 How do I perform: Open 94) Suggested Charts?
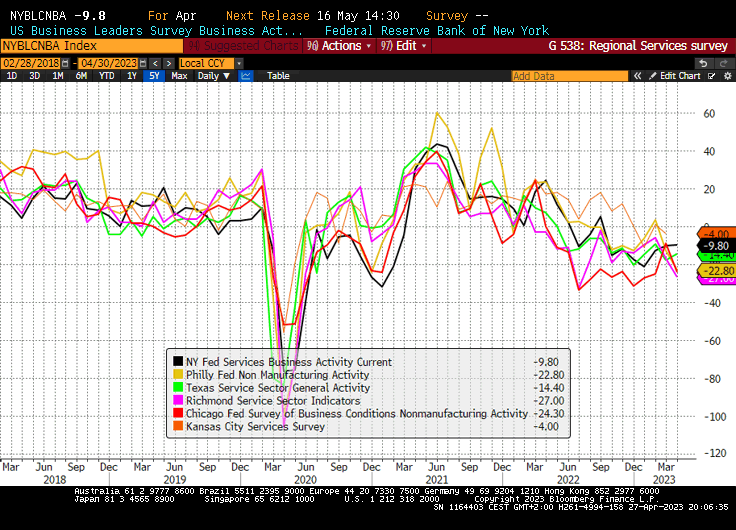pyautogui.click(x=243, y=46)
